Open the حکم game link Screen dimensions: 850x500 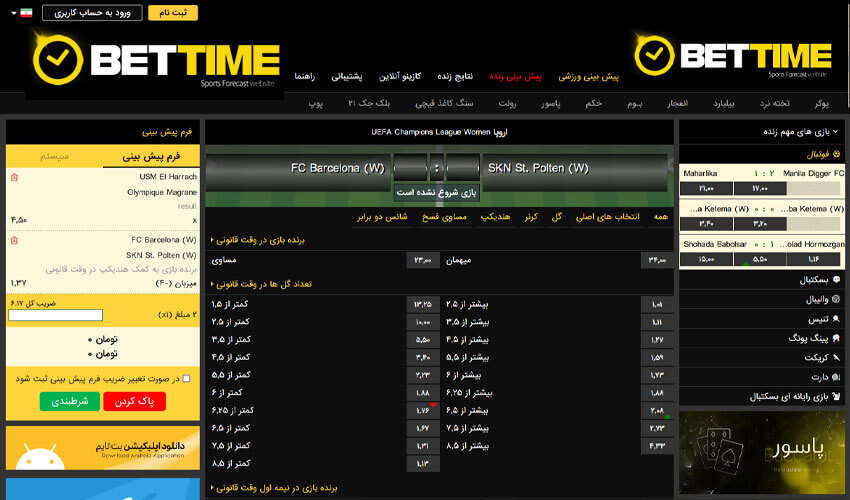click(594, 103)
